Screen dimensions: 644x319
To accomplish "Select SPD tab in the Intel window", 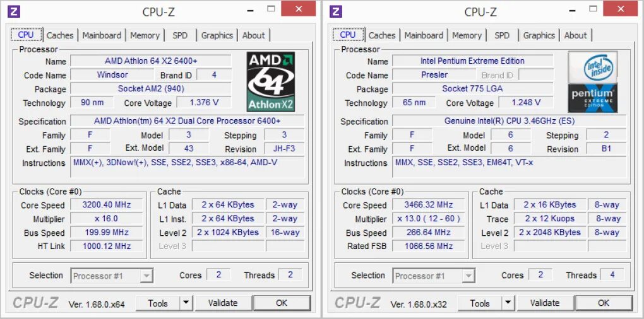I will [502, 36].
